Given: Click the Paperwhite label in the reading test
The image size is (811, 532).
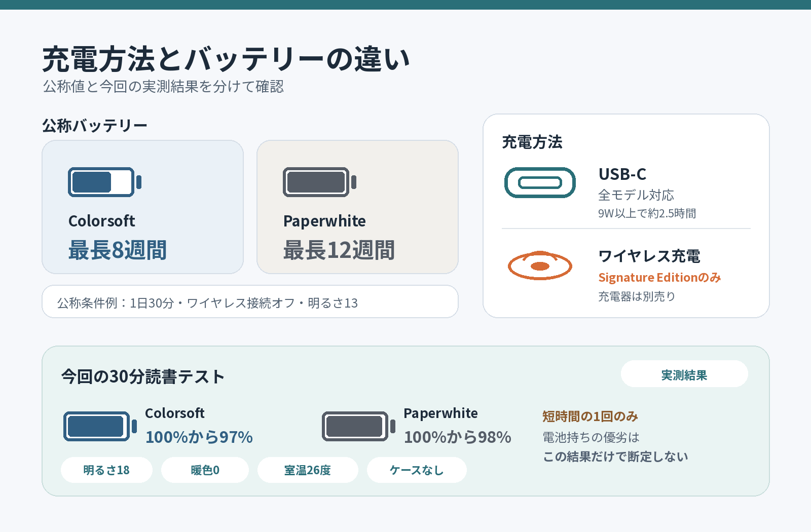Looking at the screenshot, I should (x=441, y=413).
